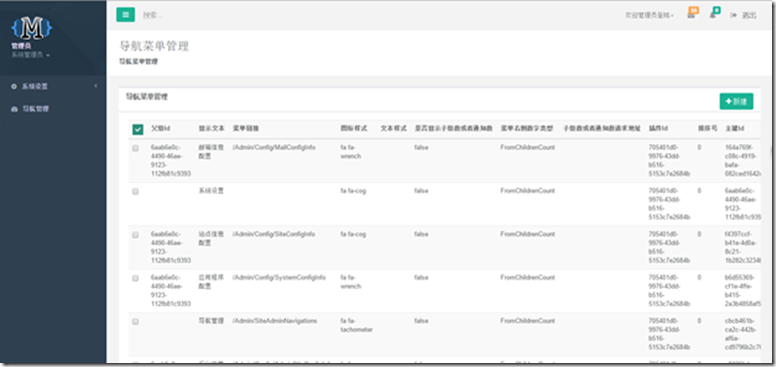Click the 插件Id column header
The image size is (776, 367).
coord(658,128)
